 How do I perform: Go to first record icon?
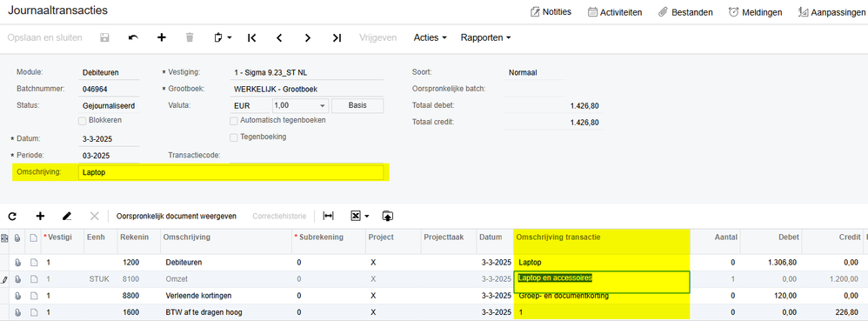click(252, 37)
